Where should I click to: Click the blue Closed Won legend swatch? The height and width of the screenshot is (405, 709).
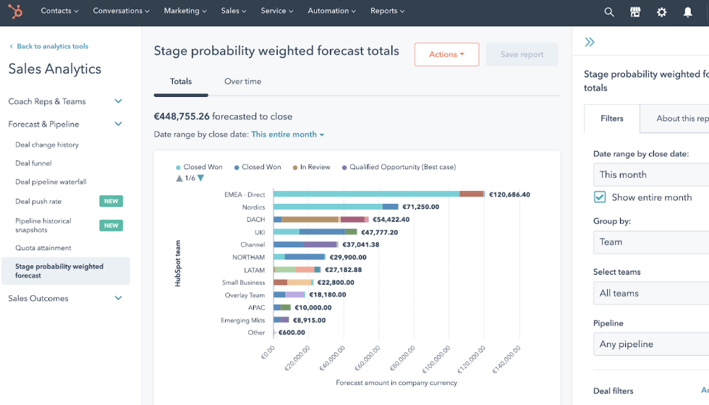click(236, 167)
